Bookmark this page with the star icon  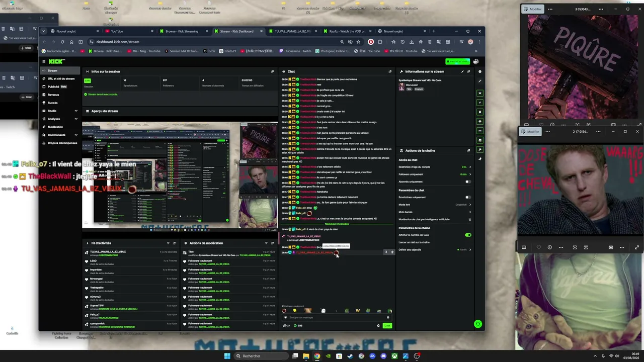[x=358, y=42]
